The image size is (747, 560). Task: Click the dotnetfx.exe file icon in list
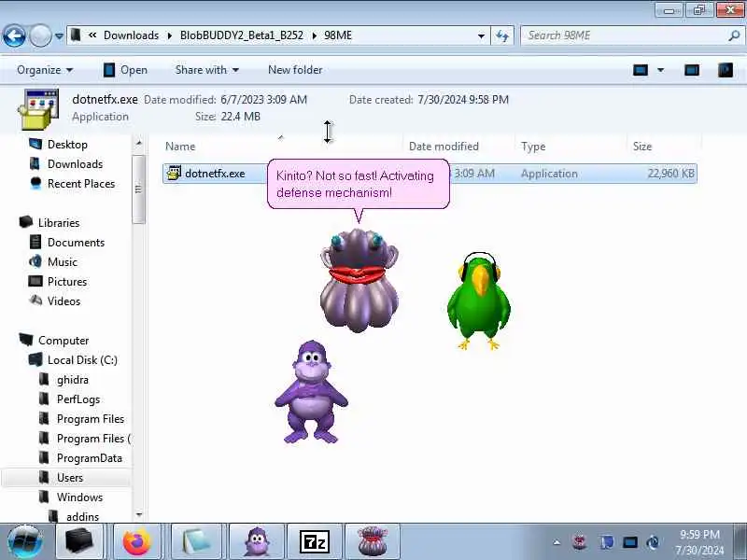[x=175, y=174]
